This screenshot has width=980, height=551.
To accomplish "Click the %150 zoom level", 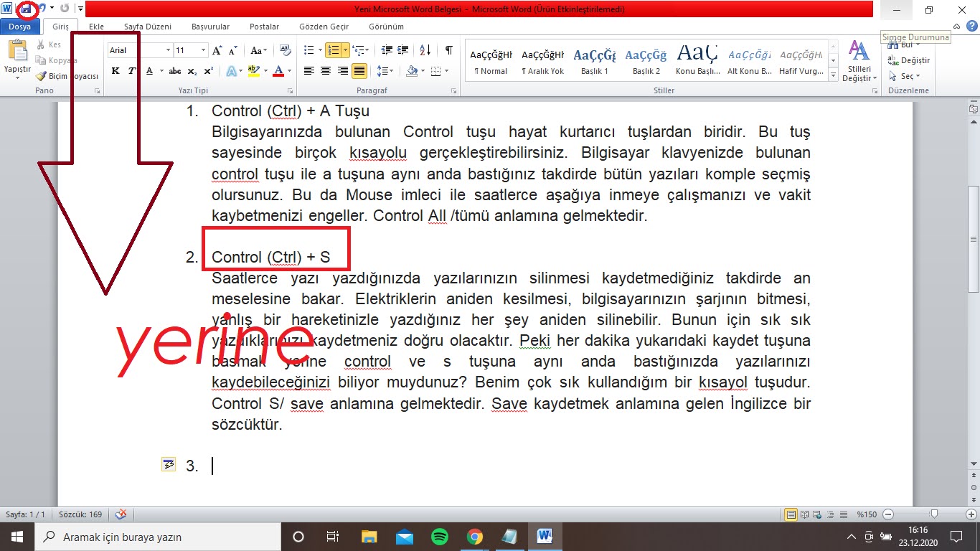I will click(x=866, y=514).
